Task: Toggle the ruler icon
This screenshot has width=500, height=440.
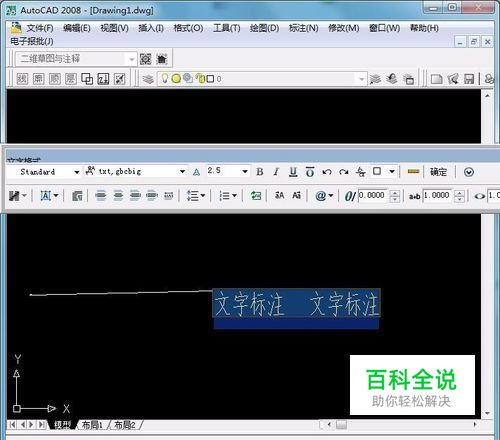Action: pyautogui.click(x=413, y=172)
